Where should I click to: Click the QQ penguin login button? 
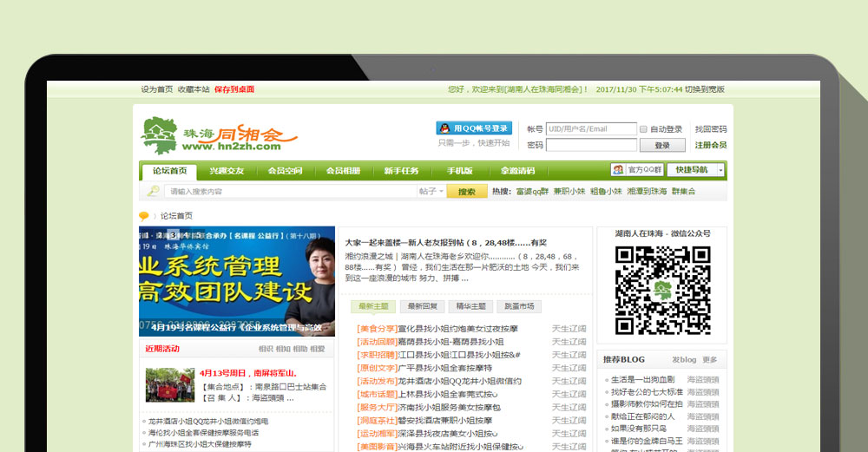pos(474,128)
